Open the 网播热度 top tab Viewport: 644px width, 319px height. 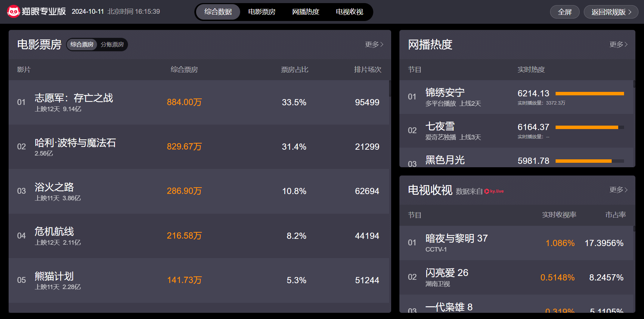(x=306, y=12)
